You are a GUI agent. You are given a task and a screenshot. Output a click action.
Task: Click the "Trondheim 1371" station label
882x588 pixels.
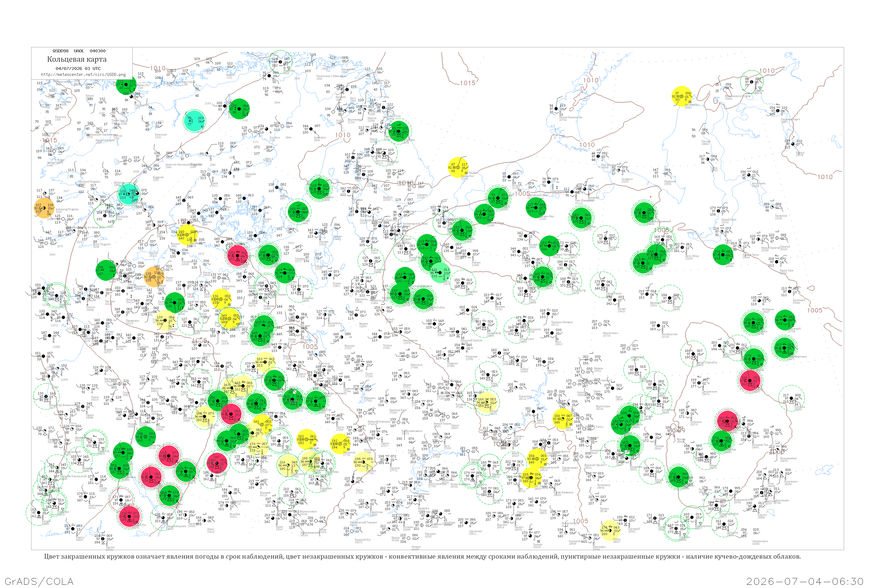[141, 106]
